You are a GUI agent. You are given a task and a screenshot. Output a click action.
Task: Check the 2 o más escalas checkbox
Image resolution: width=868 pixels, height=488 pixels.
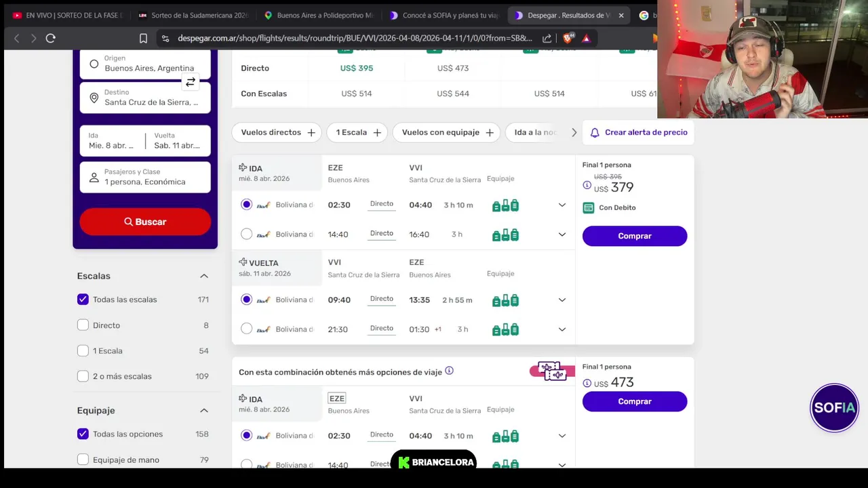(83, 376)
